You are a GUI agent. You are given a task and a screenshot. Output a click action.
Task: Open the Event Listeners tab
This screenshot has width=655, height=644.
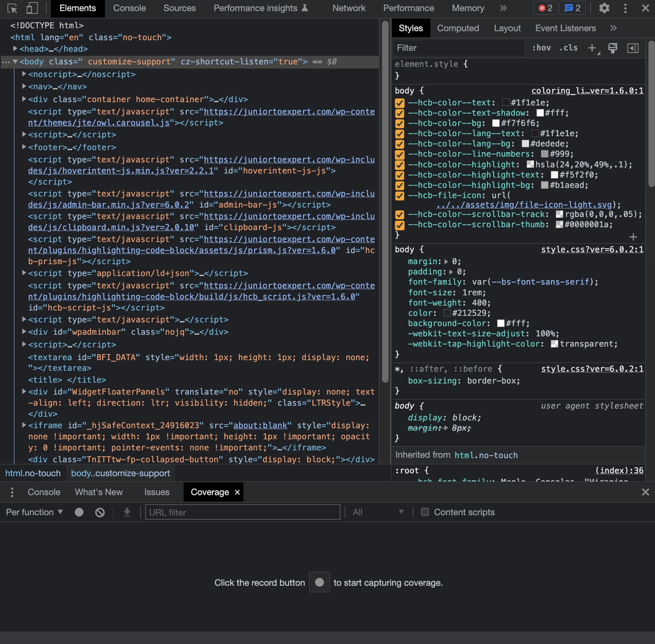pyautogui.click(x=565, y=28)
